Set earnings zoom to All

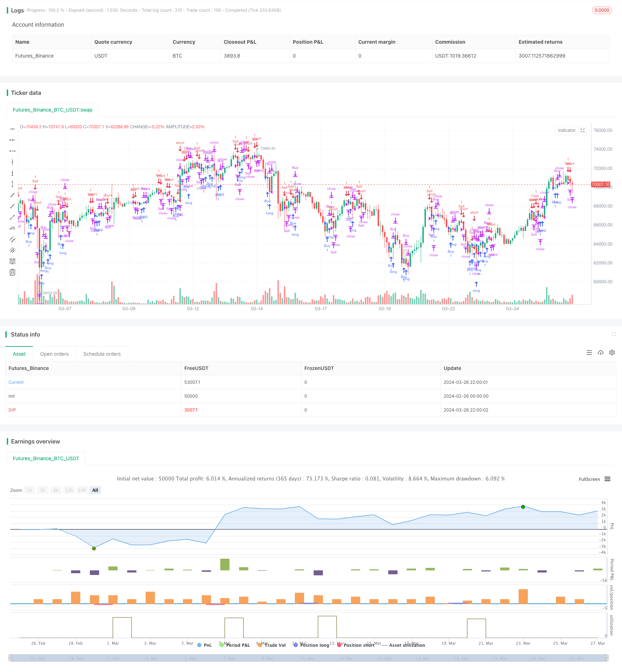pyautogui.click(x=95, y=490)
